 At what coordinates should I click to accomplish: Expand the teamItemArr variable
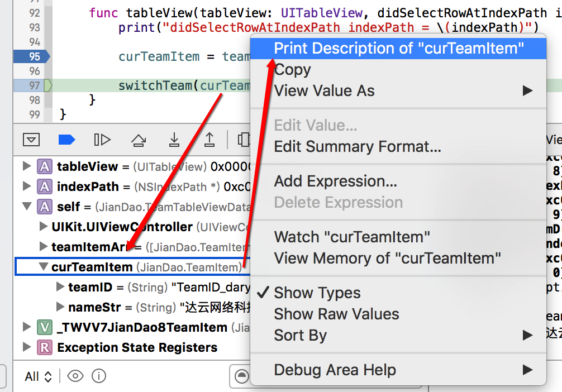44,246
